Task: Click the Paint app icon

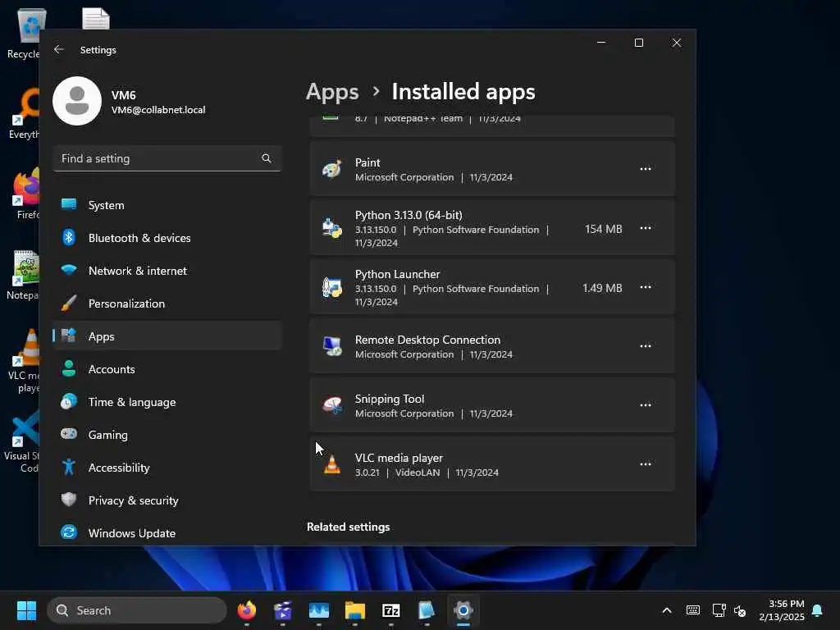Action: pyautogui.click(x=332, y=169)
